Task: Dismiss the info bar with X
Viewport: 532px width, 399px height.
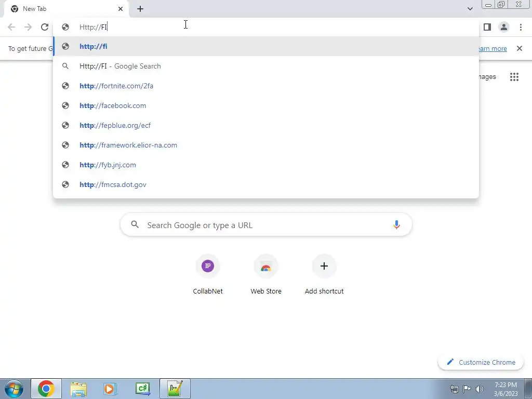Action: [519, 48]
